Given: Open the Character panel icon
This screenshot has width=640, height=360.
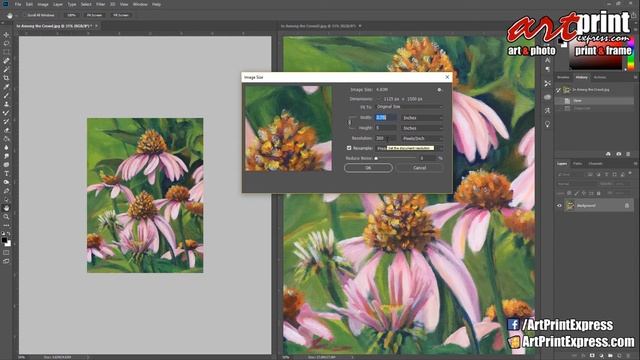Looking at the screenshot, I should pos(547,60).
